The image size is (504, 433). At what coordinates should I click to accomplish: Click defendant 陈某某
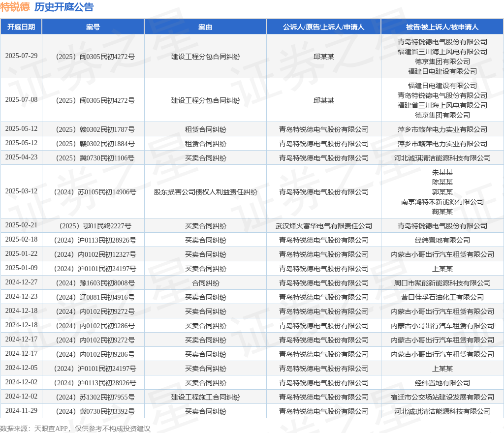pyautogui.click(x=442, y=182)
